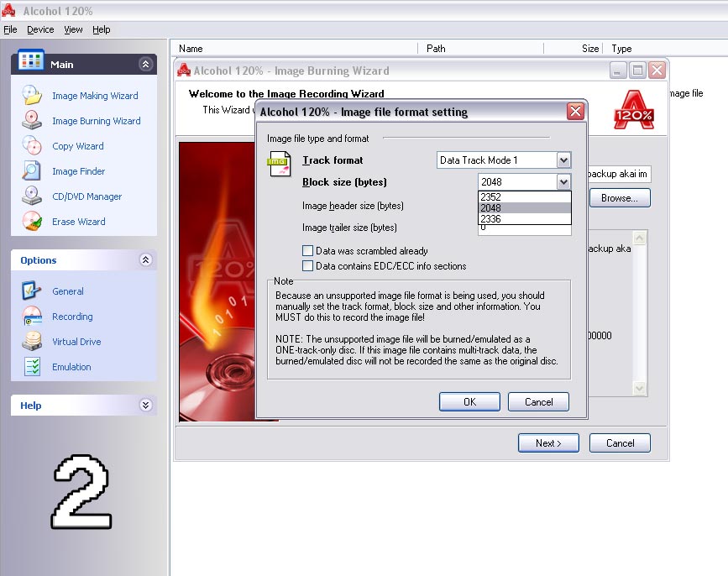The width and height of the screenshot is (728, 576).
Task: Toggle the Block size dropdown arrow
Action: pos(563,182)
